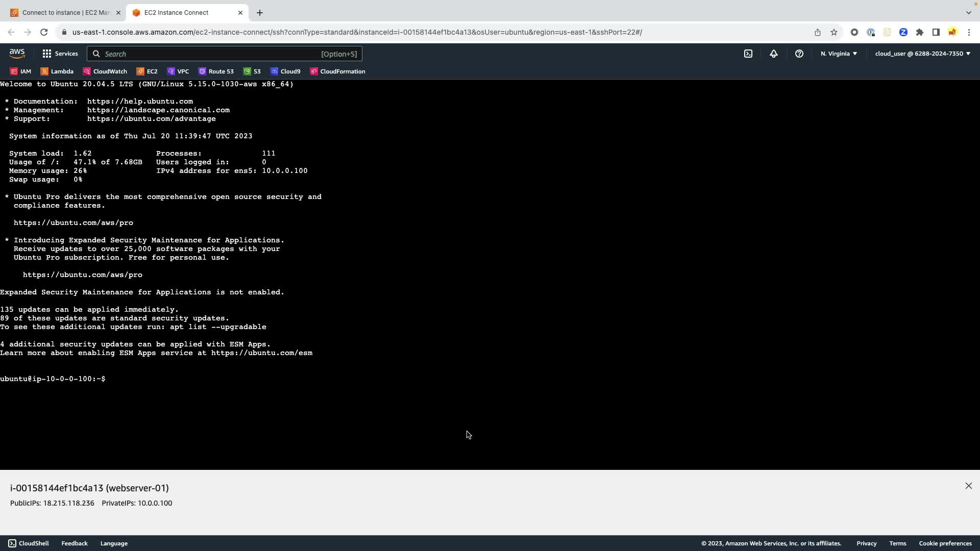Screen dimensions: 980x551
Task: Click the AWS logo home icon
Action: [17, 54]
